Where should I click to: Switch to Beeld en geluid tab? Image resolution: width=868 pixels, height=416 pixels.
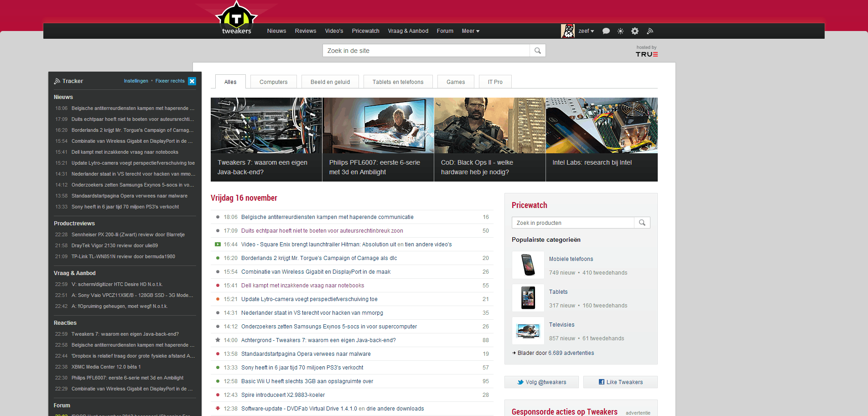point(330,82)
